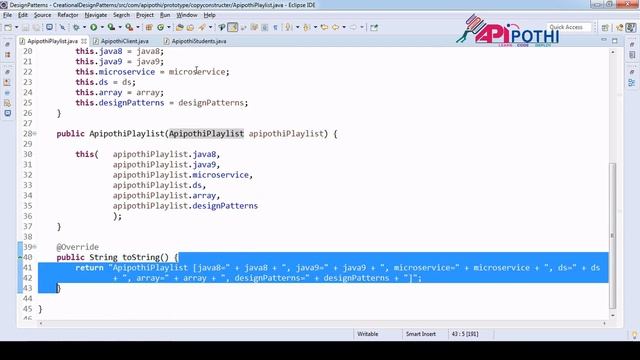This screenshot has width=640, height=360.
Task: Click the Open Perspective icon
Action: 605,27
